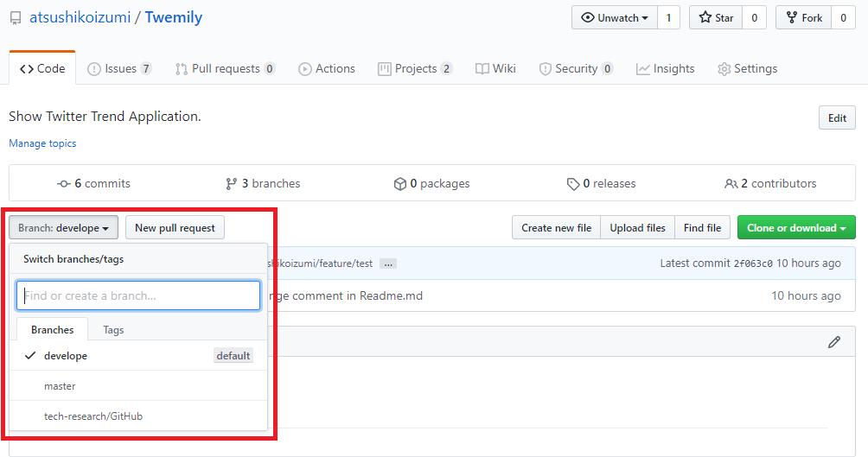The width and height of the screenshot is (868, 457).
Task: Select the master branch
Action: (x=60, y=386)
